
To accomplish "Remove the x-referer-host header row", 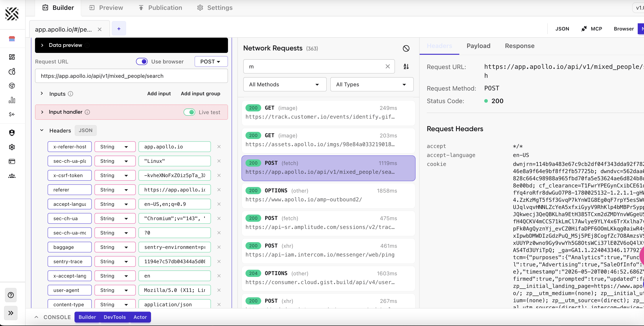I will [x=219, y=147].
